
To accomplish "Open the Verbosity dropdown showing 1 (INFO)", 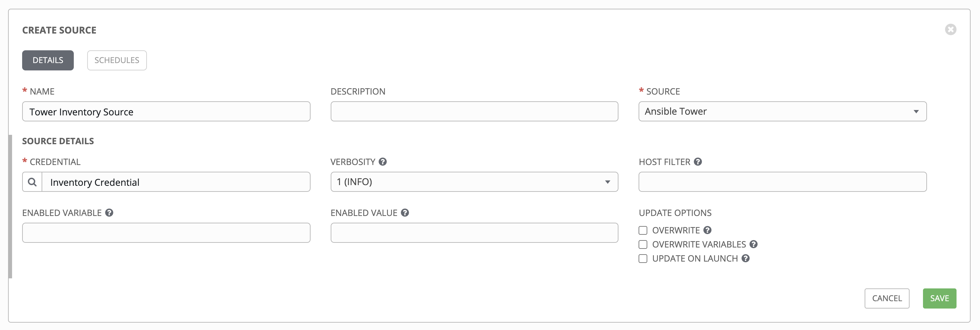I will 474,182.
